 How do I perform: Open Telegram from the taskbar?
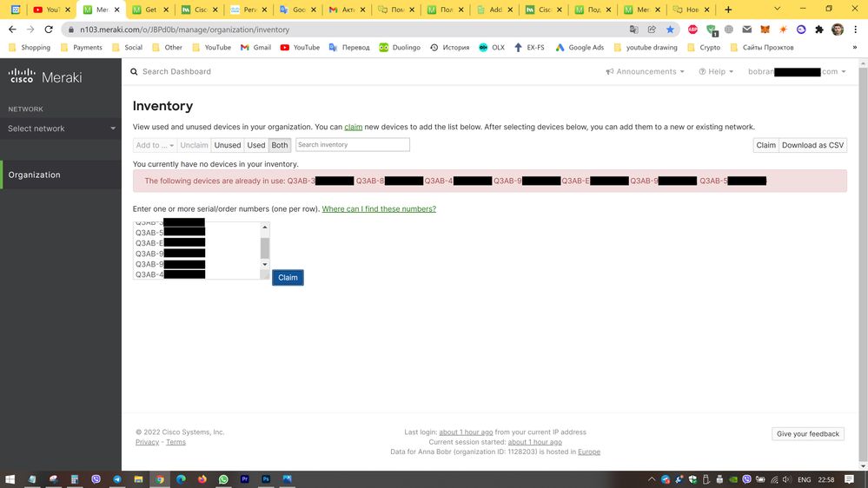(x=116, y=479)
